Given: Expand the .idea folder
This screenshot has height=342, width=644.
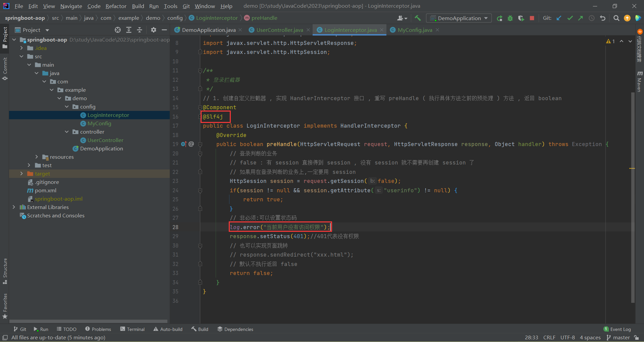Looking at the screenshot, I should point(21,48).
